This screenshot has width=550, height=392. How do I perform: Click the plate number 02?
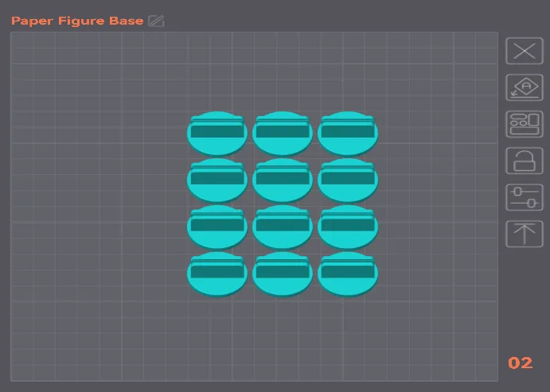[521, 363]
